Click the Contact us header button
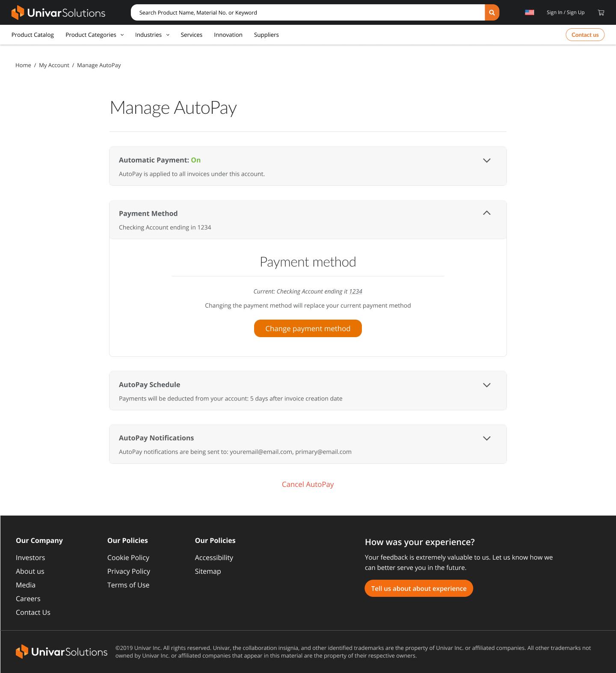The image size is (616, 673). coord(585,35)
